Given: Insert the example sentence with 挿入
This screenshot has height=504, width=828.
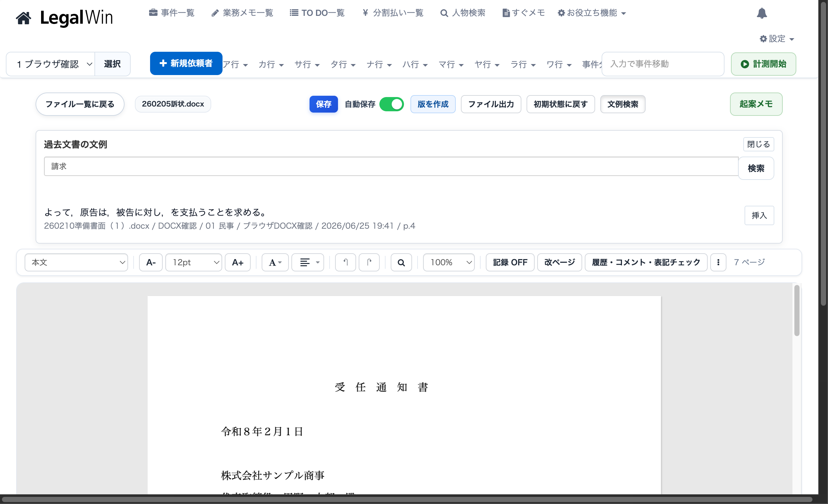Looking at the screenshot, I should point(759,215).
